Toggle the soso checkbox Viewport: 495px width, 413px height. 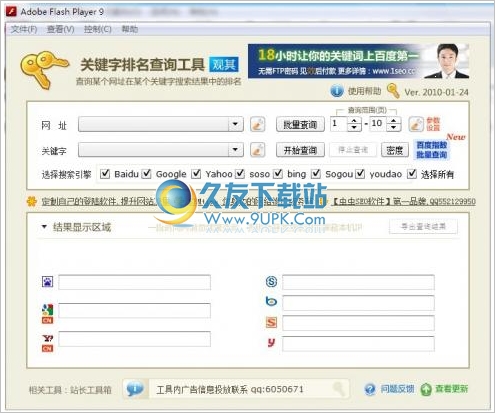240,174
